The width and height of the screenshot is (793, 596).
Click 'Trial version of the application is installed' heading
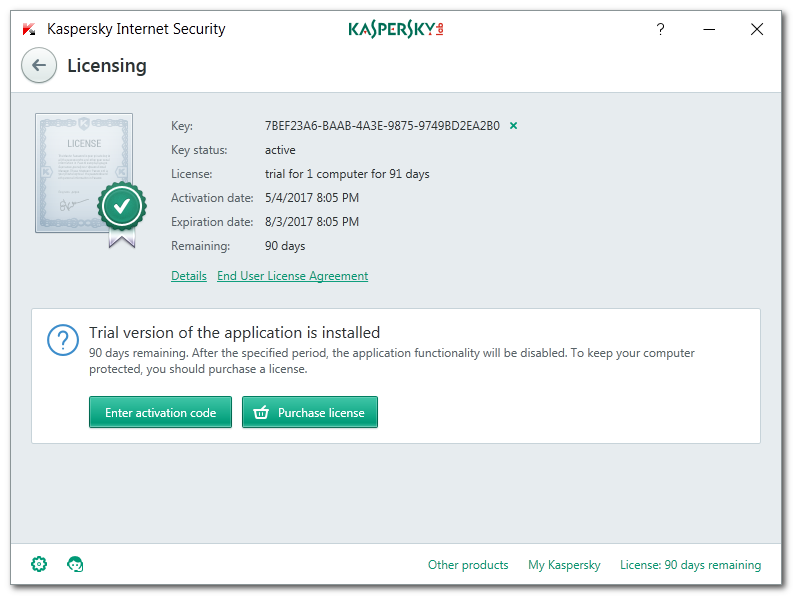click(x=235, y=332)
